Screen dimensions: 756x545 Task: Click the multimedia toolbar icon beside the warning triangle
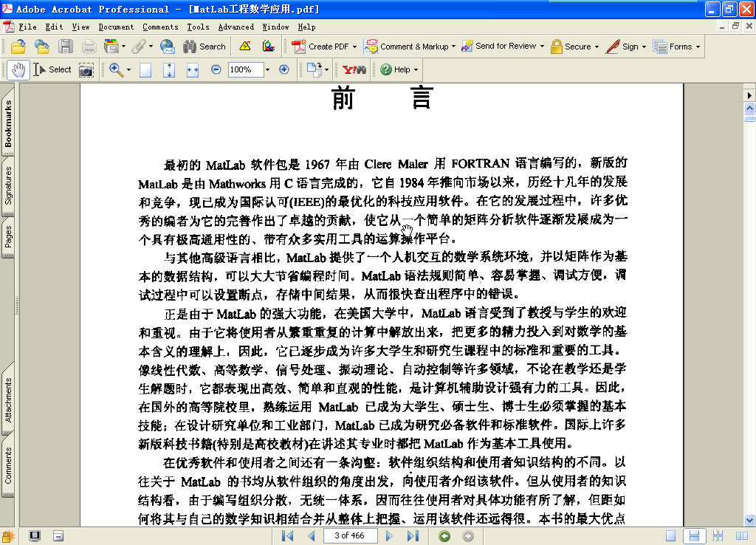click(269, 47)
